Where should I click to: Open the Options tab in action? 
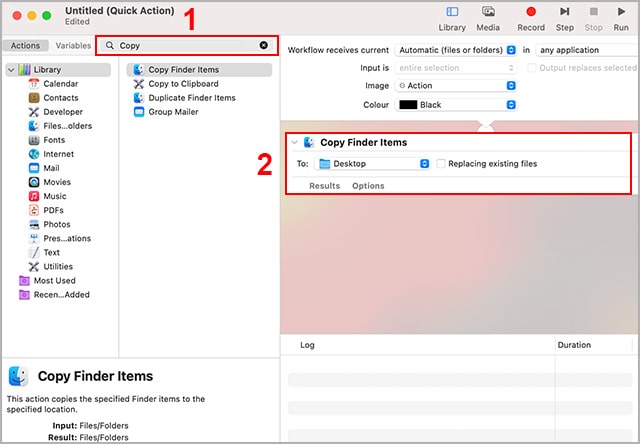[368, 186]
